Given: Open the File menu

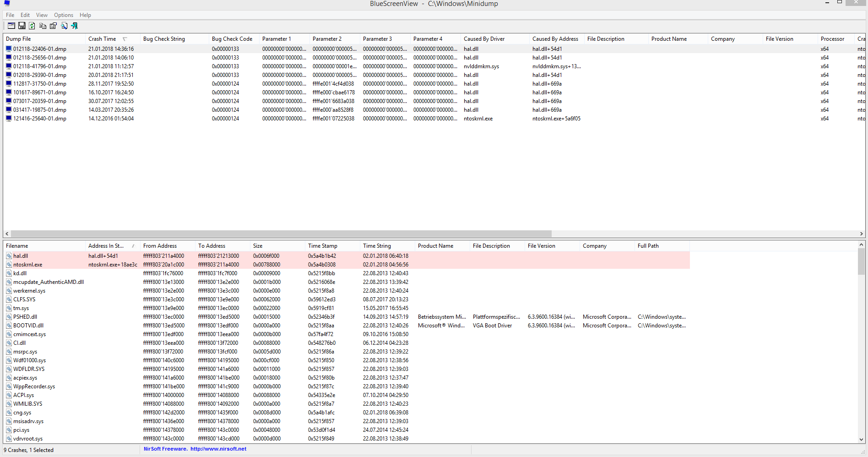Looking at the screenshot, I should pos(10,15).
